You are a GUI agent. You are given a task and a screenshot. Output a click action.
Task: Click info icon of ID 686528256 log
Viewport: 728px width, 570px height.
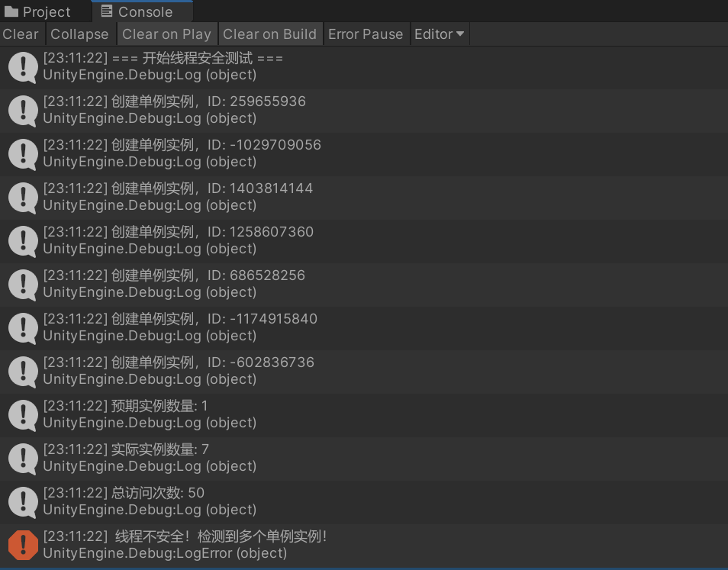23,285
